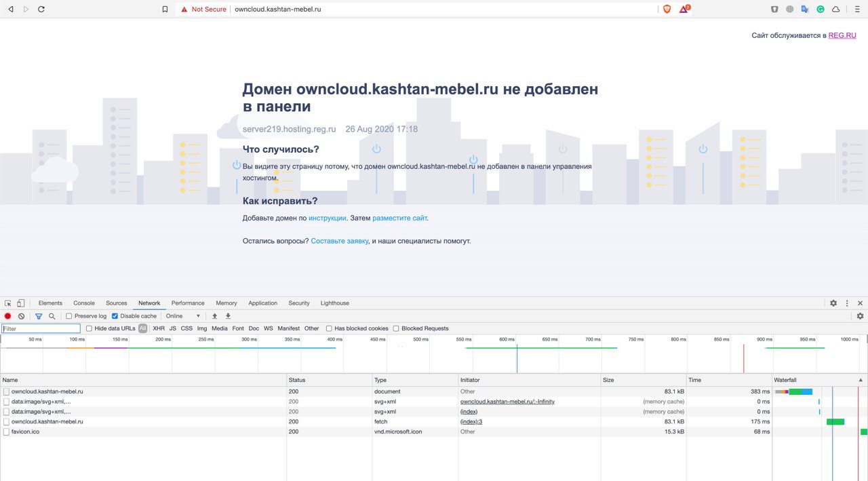Open DevTools settings gear
868x481 pixels.
(x=833, y=303)
